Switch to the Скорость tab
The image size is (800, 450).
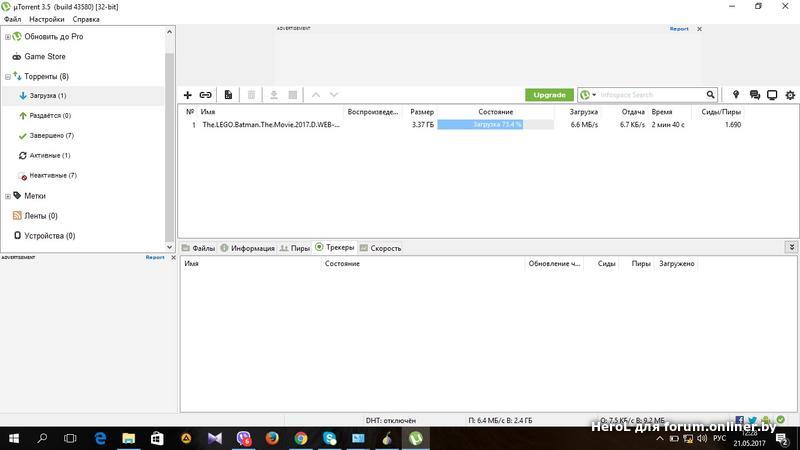point(380,248)
